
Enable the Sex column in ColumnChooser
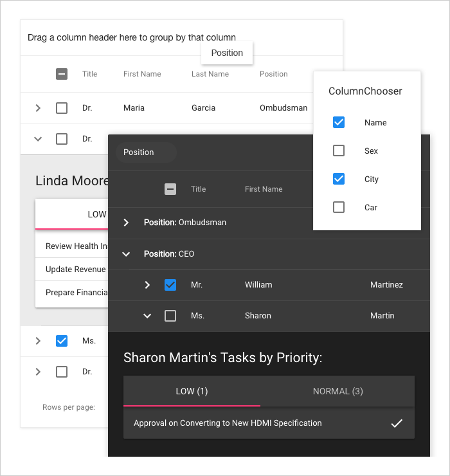[x=339, y=151]
